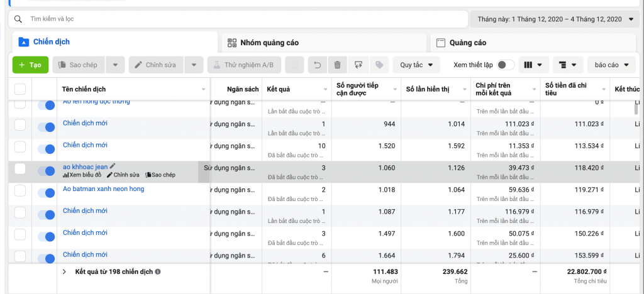Expand Kết quả từ 198 chiến dịch summary row

[65, 271]
